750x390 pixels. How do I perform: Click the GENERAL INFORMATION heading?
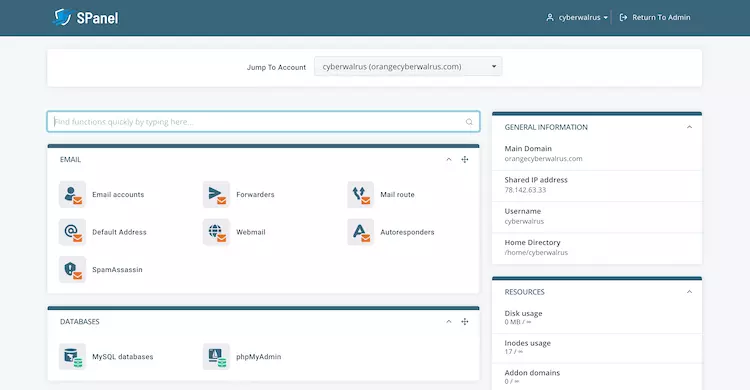pos(546,127)
